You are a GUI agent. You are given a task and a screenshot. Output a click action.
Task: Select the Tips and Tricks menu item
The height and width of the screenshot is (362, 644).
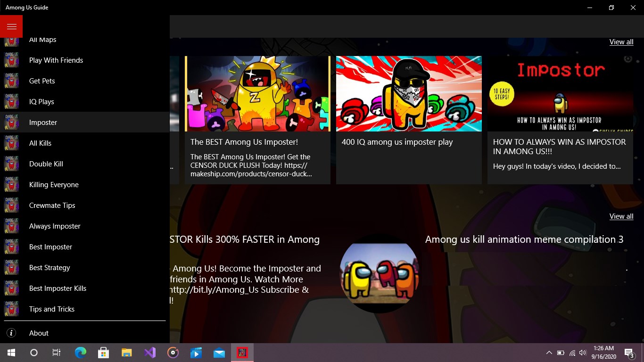(85, 309)
